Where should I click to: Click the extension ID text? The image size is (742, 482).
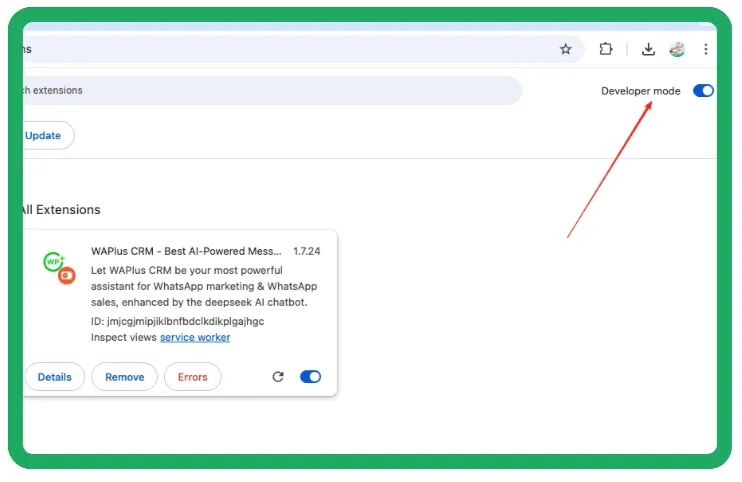[x=177, y=321]
